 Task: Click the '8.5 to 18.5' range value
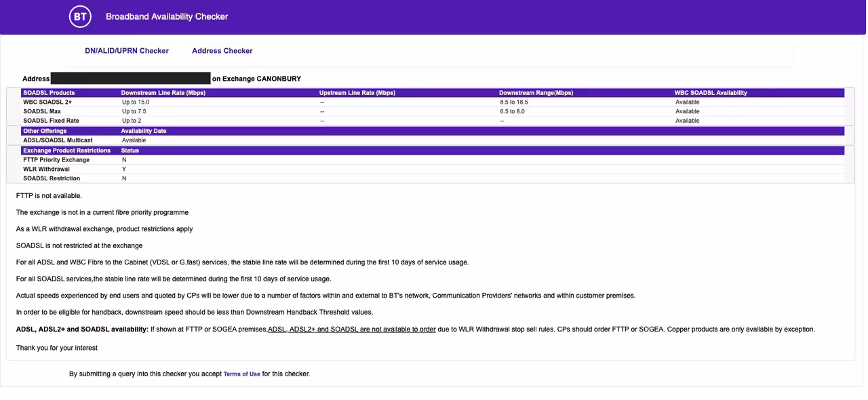point(514,102)
